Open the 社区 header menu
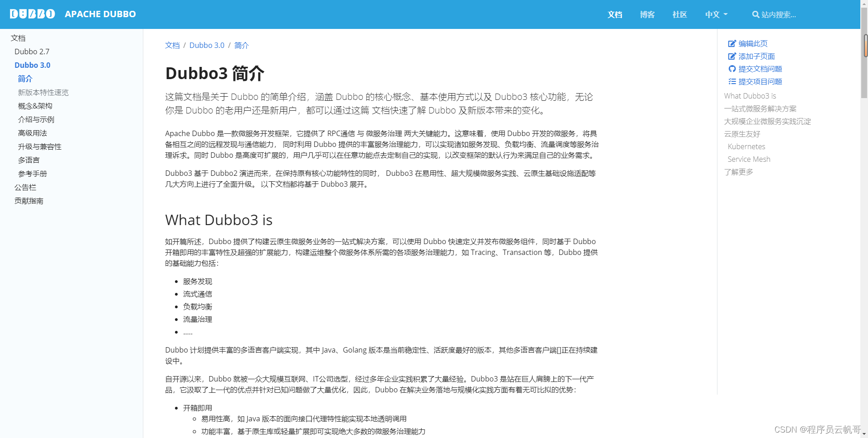 [x=680, y=14]
